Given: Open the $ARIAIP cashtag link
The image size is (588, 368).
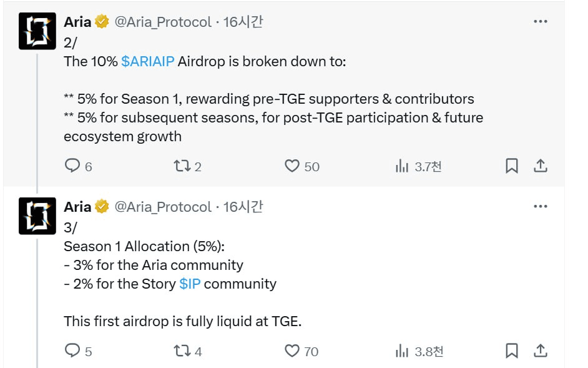Looking at the screenshot, I should tap(149, 61).
